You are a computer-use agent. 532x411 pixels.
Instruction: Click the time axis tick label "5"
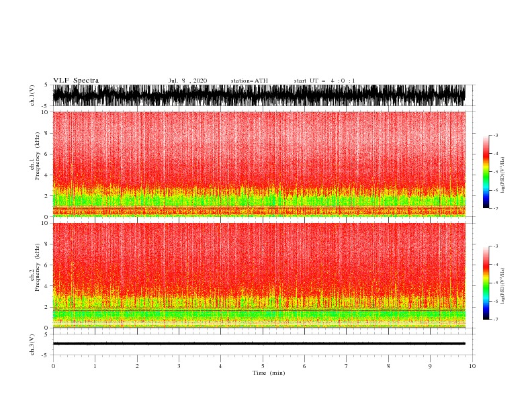click(x=263, y=366)
